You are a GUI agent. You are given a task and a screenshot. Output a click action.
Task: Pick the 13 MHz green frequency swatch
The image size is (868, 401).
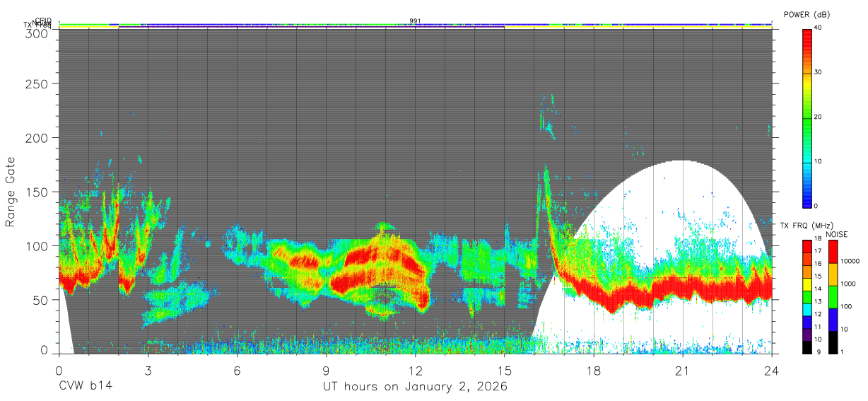point(807,297)
